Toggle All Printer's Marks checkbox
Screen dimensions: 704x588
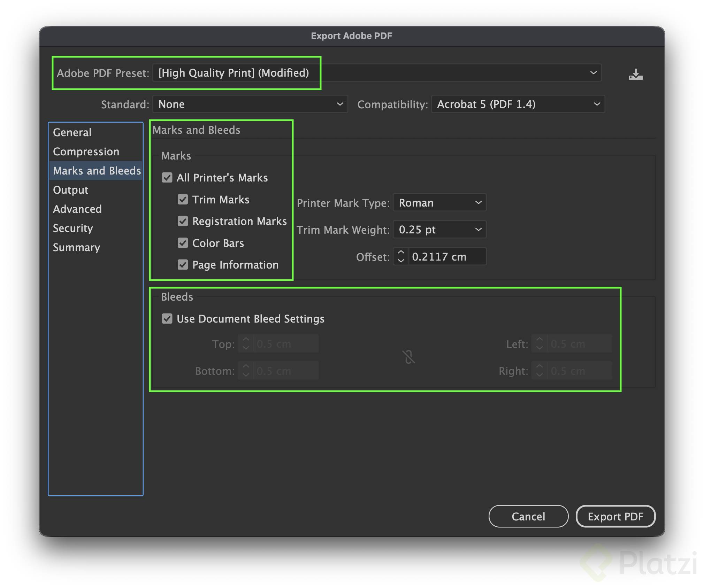[x=167, y=178]
